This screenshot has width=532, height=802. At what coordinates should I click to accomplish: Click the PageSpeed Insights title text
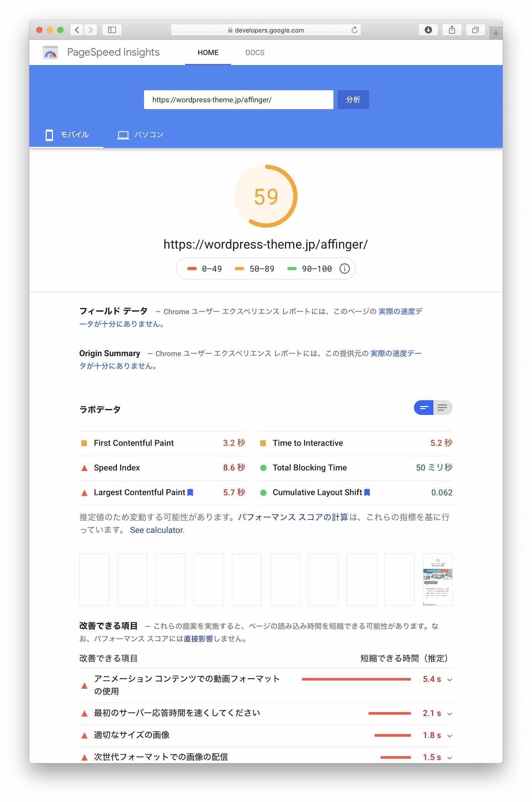pyautogui.click(x=113, y=52)
